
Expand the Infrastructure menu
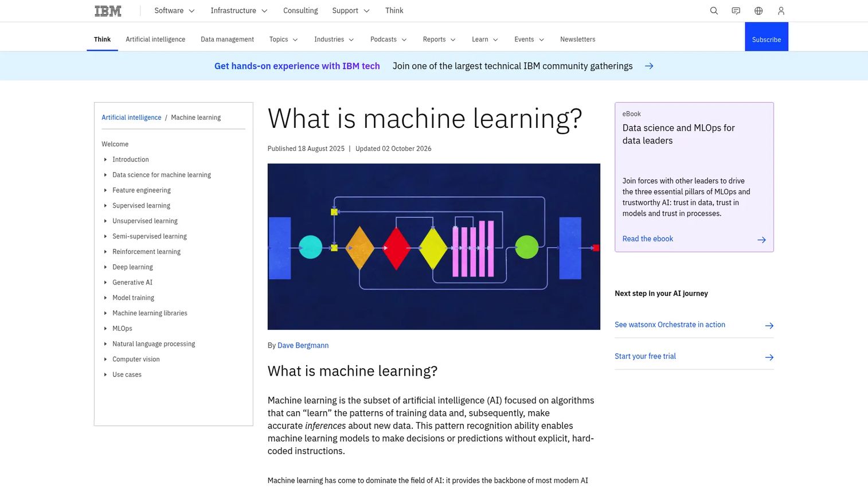pyautogui.click(x=239, y=10)
